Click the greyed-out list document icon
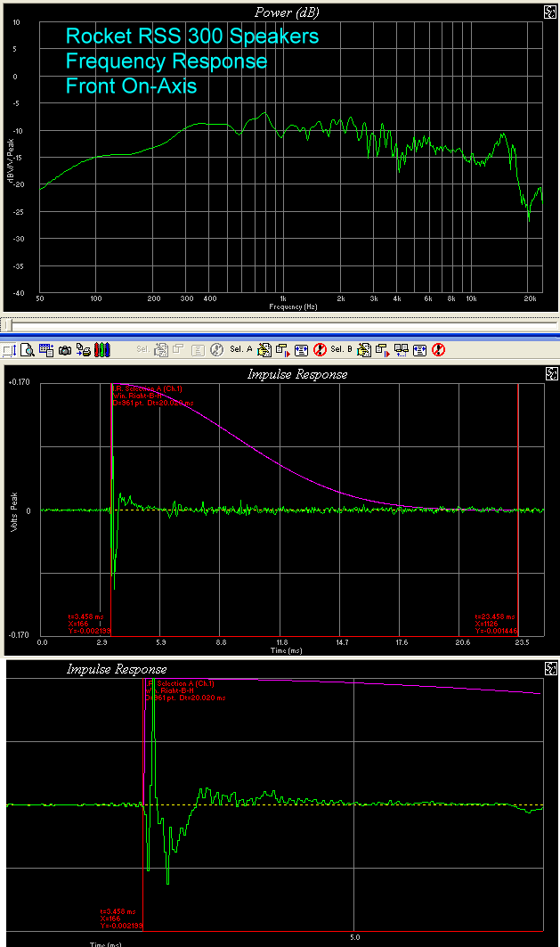The image size is (560, 947). pyautogui.click(x=198, y=350)
